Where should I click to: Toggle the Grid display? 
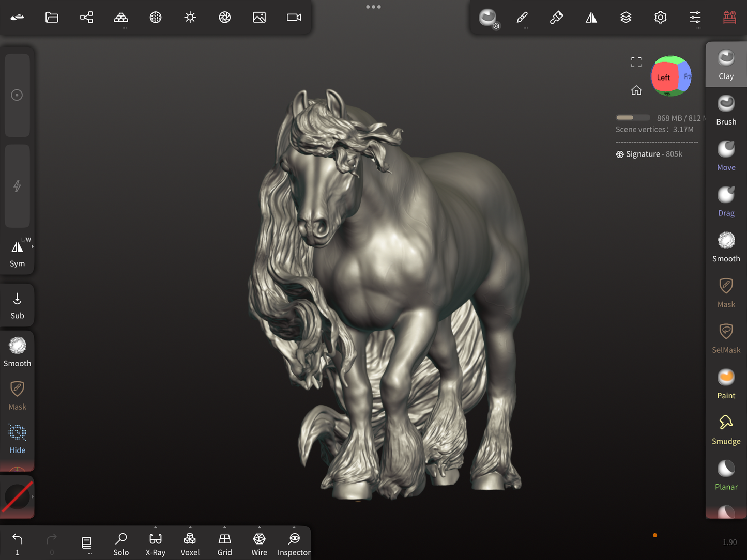pyautogui.click(x=224, y=544)
